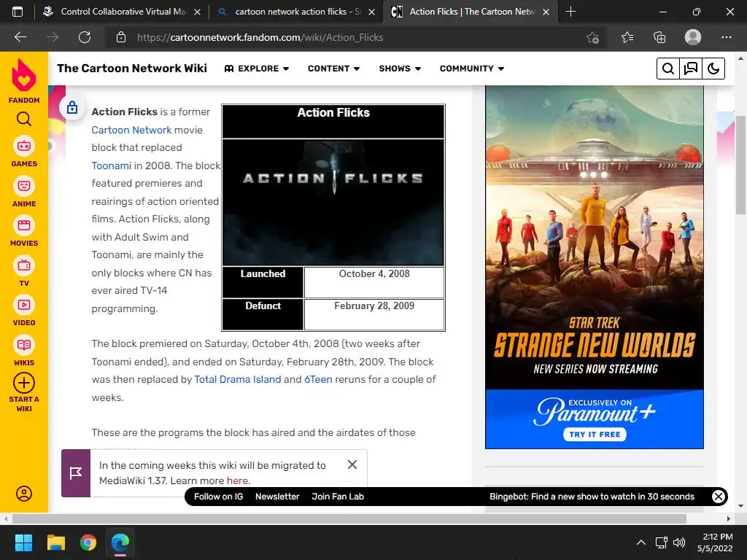Expand the EXPLORE dropdown menu
The height and width of the screenshot is (560, 747).
pos(257,69)
